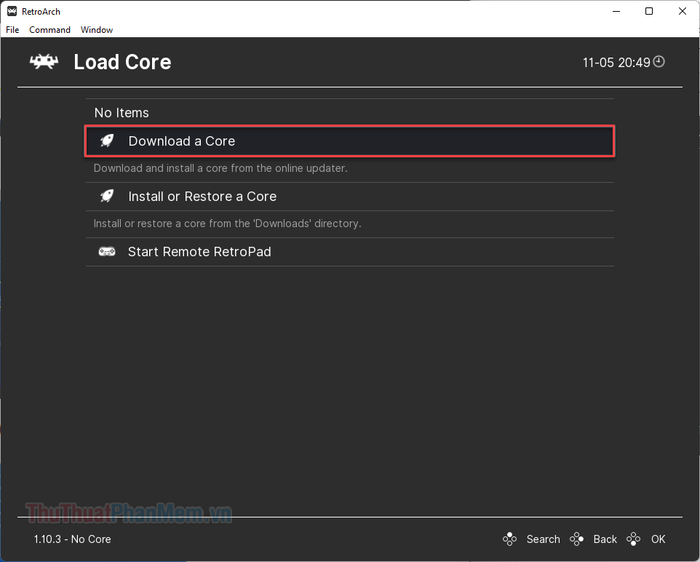Click the OK label in the footer
The image size is (700, 562).
coord(658,539)
